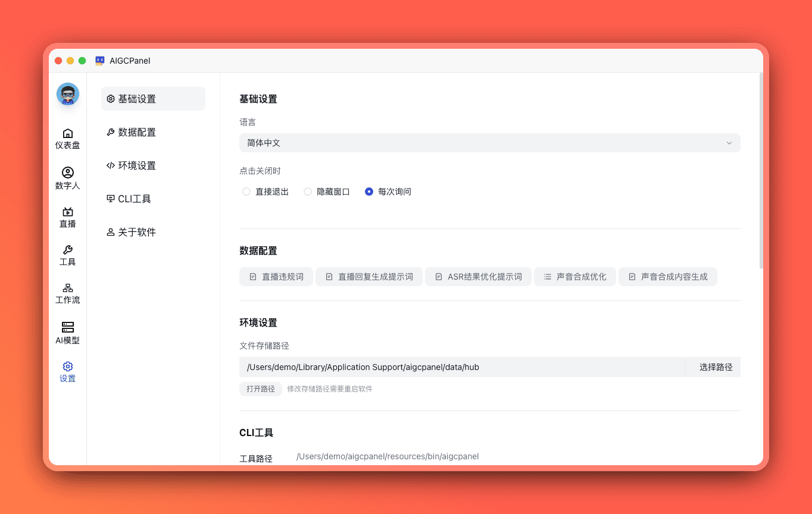
Task: Click the 环境设置 heading in content area
Action: point(258,322)
